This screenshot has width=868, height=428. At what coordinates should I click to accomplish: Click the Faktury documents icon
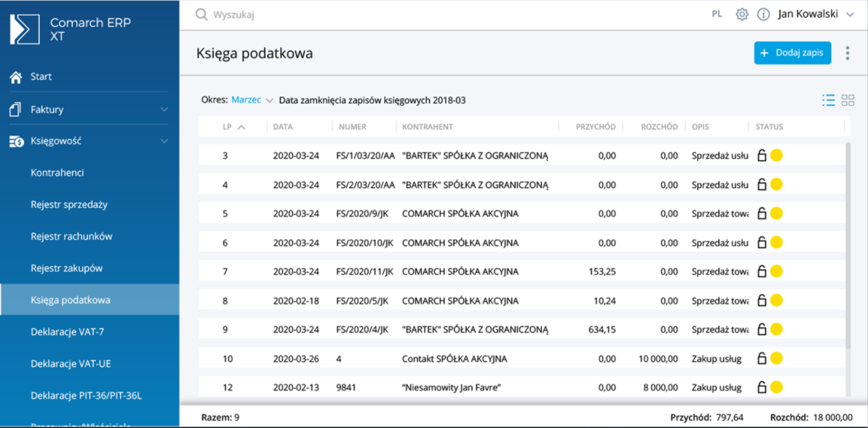pyautogui.click(x=15, y=109)
